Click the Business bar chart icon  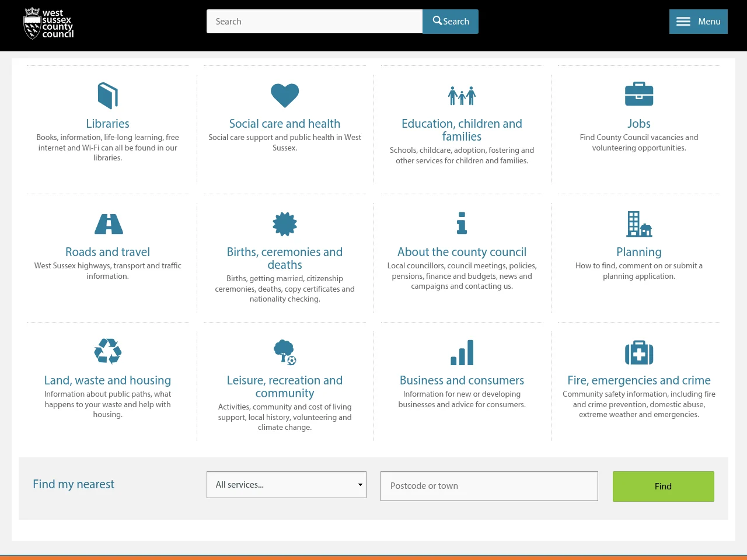[462, 352]
